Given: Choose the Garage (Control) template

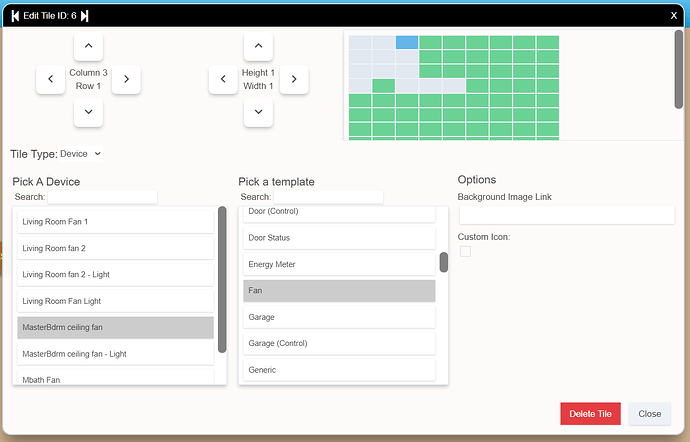Looking at the screenshot, I should [x=339, y=343].
